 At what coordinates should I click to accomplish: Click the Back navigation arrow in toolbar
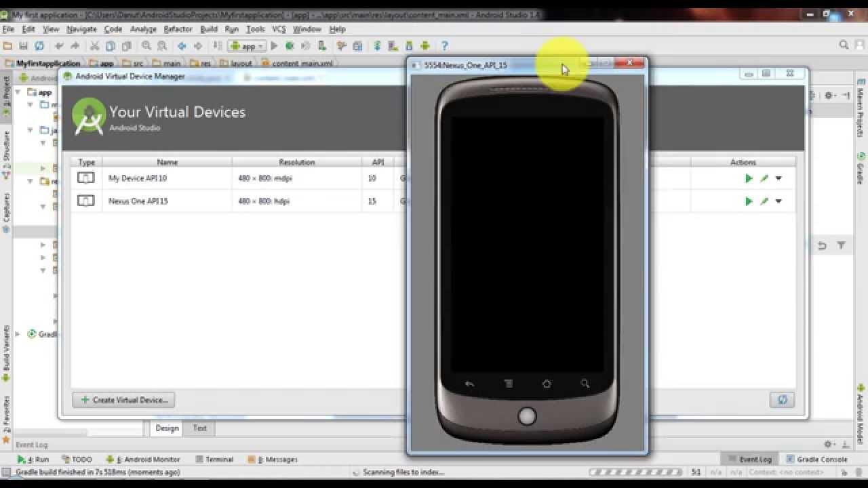pos(182,46)
